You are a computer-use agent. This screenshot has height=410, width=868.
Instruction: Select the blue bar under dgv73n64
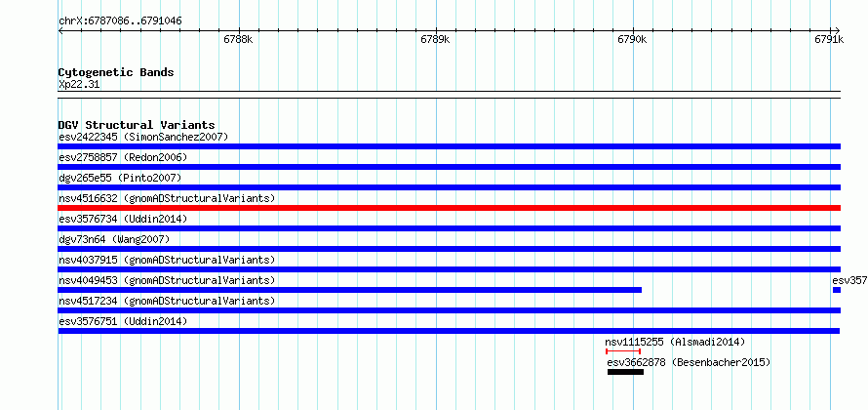(x=450, y=249)
